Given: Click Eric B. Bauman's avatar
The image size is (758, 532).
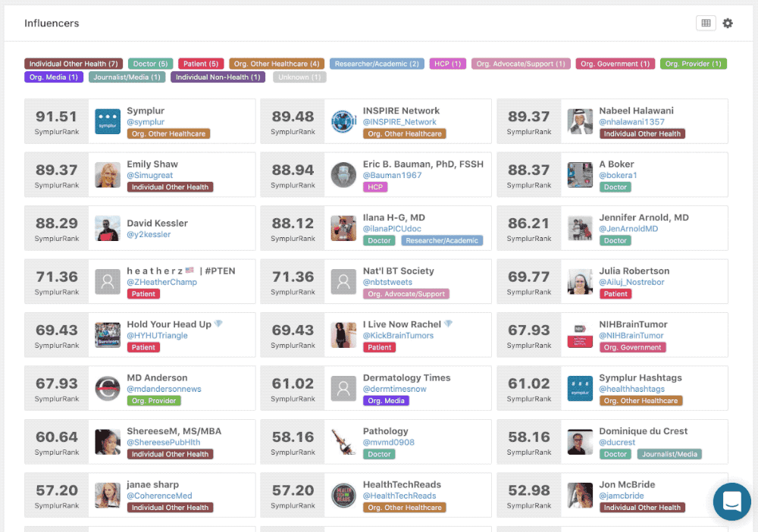Looking at the screenshot, I should [343, 175].
